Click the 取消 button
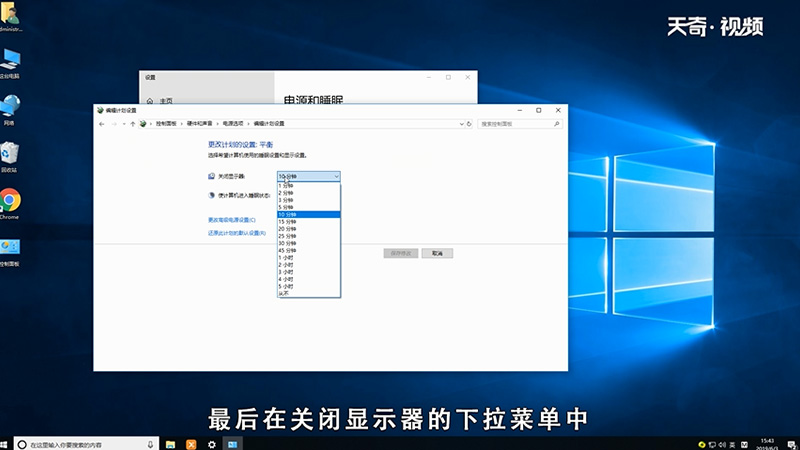The height and width of the screenshot is (450, 800). (x=437, y=254)
